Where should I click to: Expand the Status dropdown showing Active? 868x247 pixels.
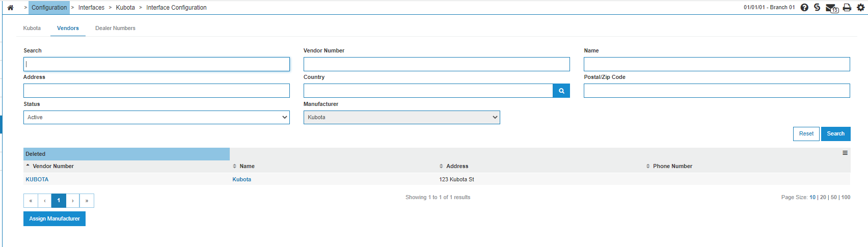click(x=156, y=117)
